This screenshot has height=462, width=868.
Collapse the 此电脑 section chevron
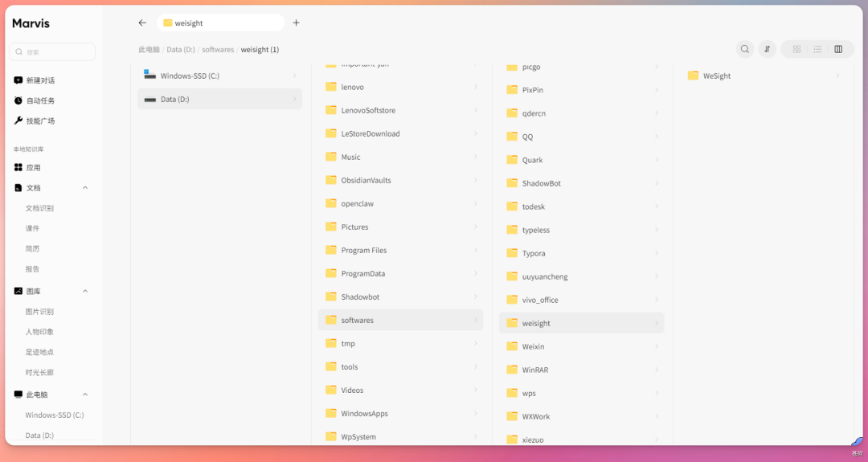pos(85,395)
